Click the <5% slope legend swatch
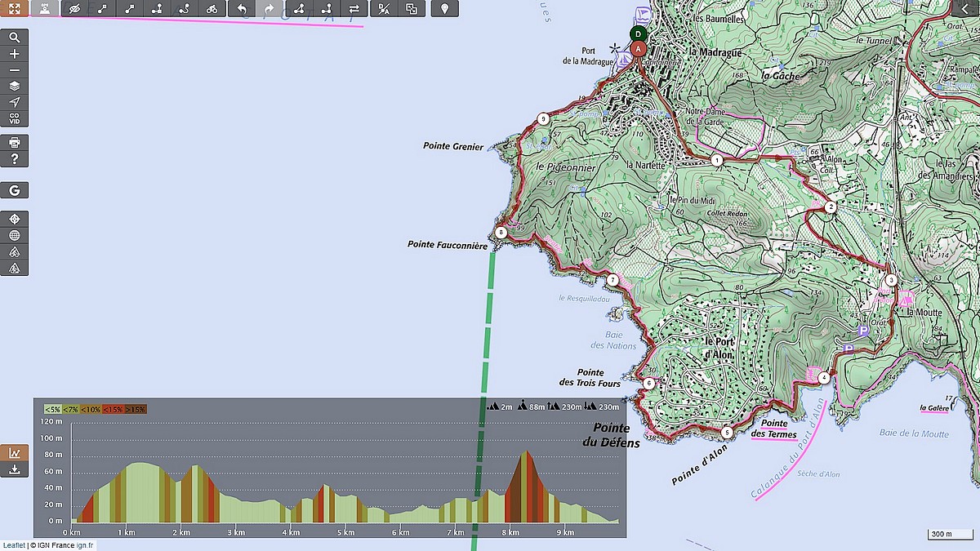 (52, 409)
